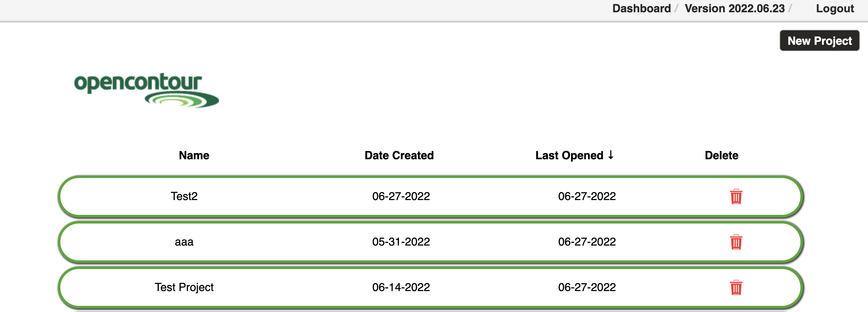This screenshot has height=312, width=868.
Task: Click the last opened date of aaa
Action: point(586,242)
